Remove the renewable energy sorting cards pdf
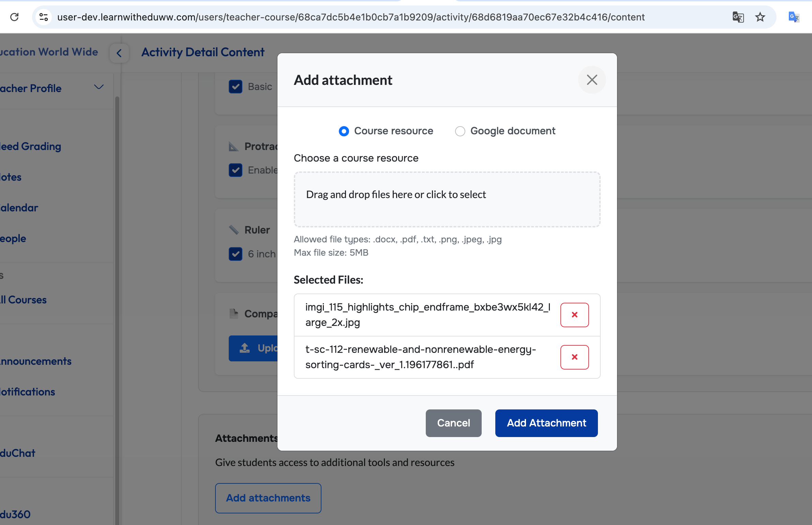 click(x=574, y=357)
